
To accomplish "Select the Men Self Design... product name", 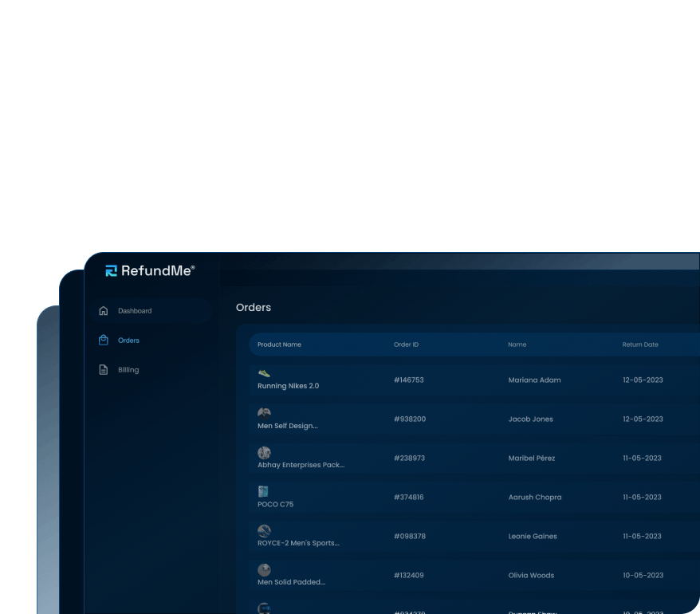I will [288, 426].
